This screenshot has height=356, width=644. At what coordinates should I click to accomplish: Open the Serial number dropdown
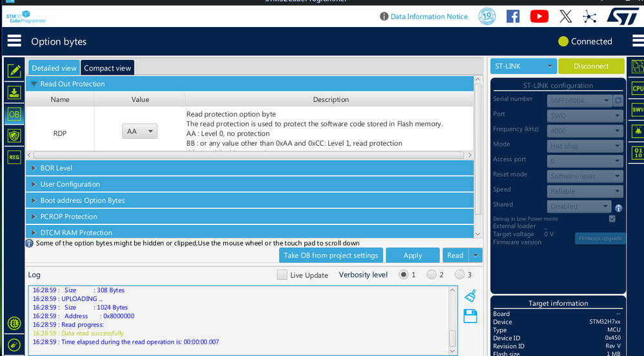point(580,101)
